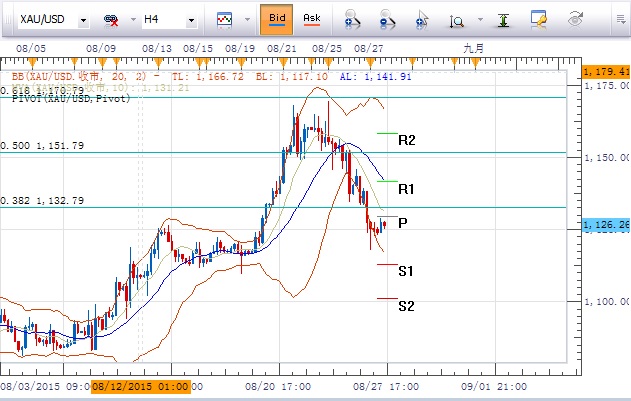Click the highlighted 08/12/2015 01:00 time label
Image resolution: width=631 pixels, height=401 pixels.
click(140, 387)
